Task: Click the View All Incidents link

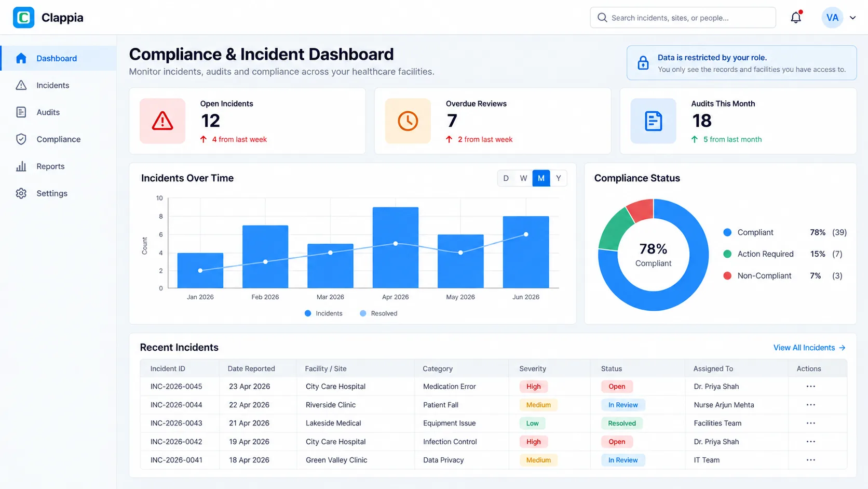Action: pyautogui.click(x=809, y=348)
